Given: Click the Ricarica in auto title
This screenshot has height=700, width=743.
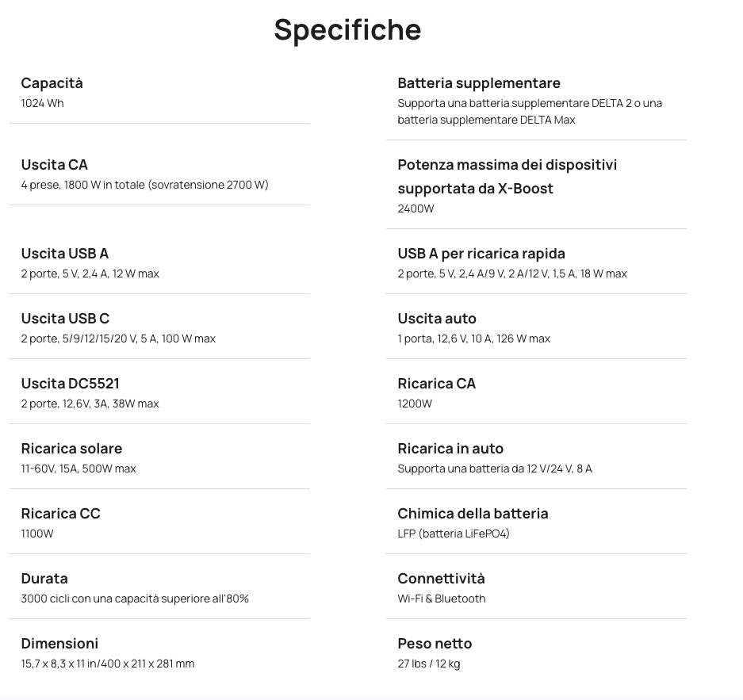Looking at the screenshot, I should tap(450, 449).
